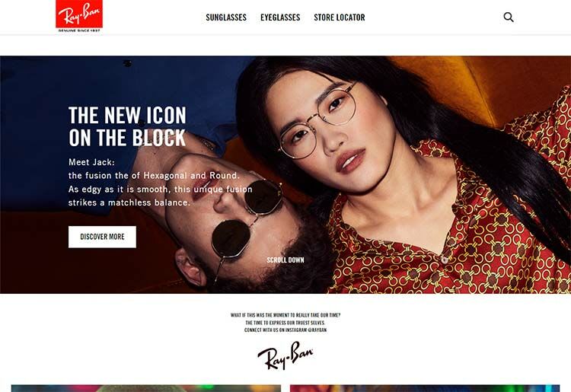Image resolution: width=571 pixels, height=392 pixels.
Task: Click the headline The New Icon on the Block
Action: point(127,126)
